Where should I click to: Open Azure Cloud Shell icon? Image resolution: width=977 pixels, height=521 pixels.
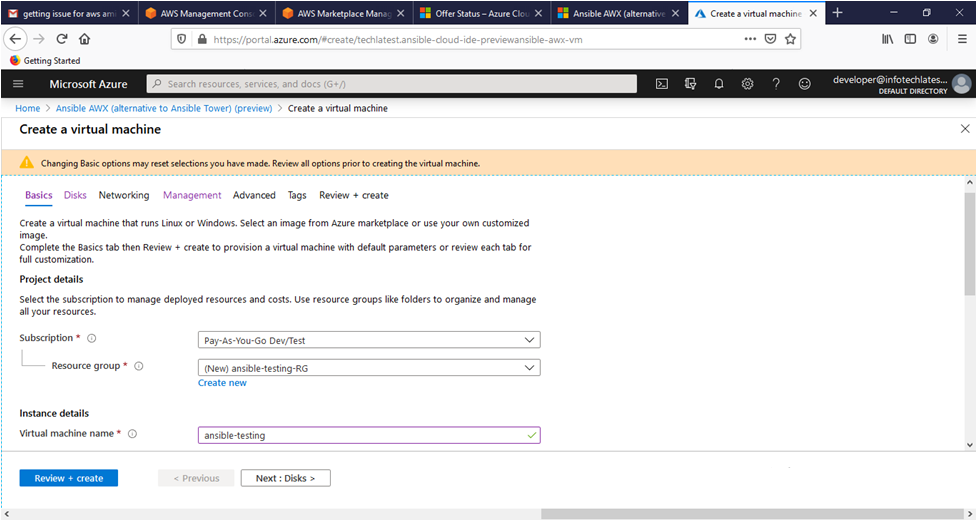[662, 84]
